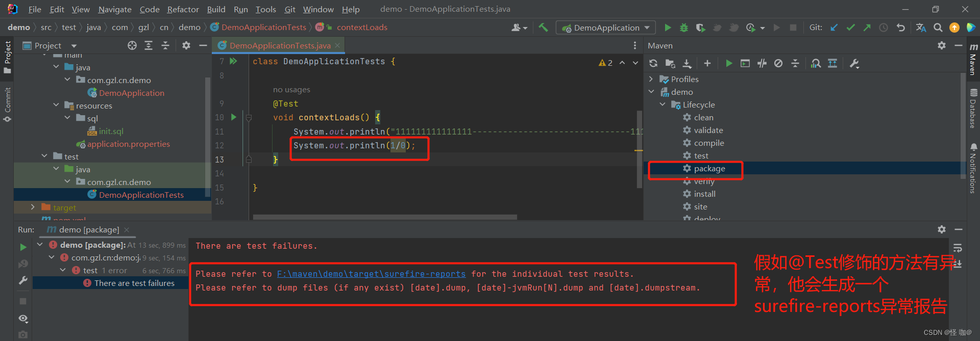This screenshot has height=341, width=980.
Task: Expand the target folder
Action: (x=33, y=207)
